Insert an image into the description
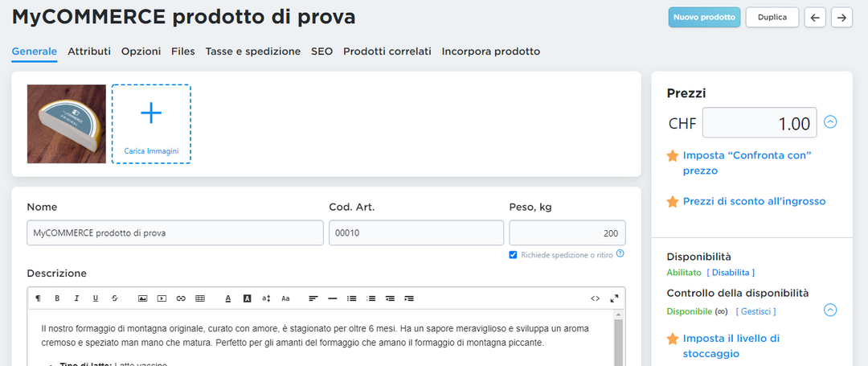The height and width of the screenshot is (366, 868). click(x=142, y=298)
